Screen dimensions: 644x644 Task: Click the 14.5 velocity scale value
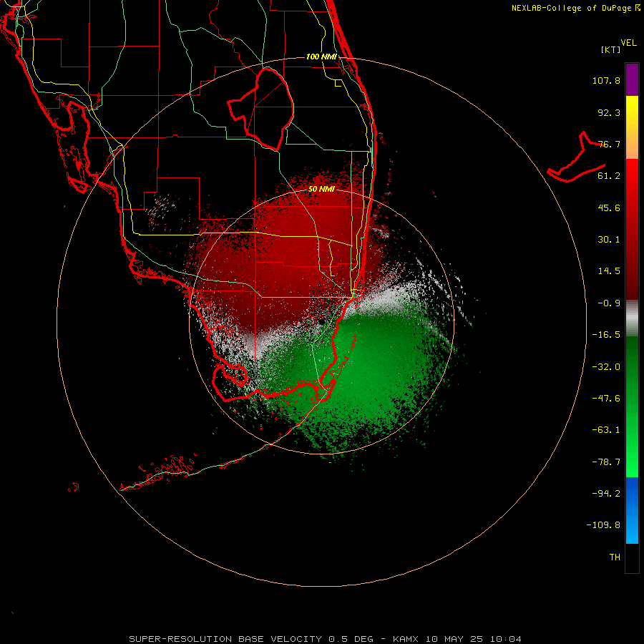pyautogui.click(x=609, y=271)
